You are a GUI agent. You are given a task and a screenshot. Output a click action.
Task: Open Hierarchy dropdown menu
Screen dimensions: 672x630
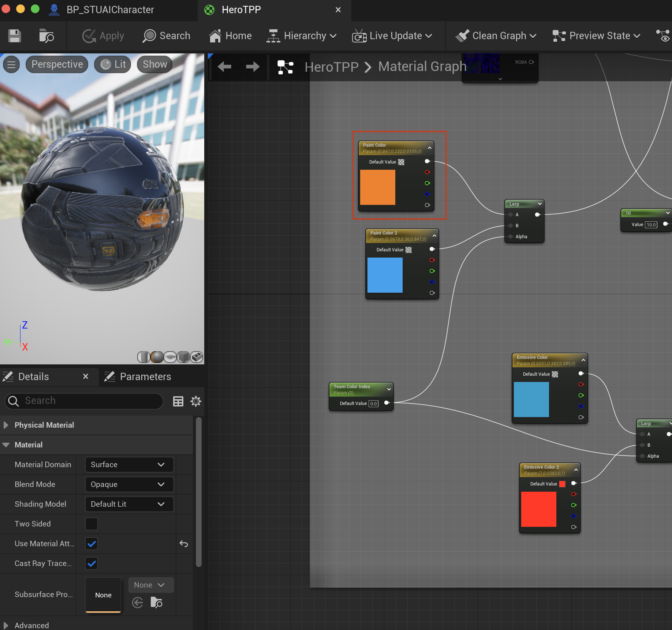[302, 36]
